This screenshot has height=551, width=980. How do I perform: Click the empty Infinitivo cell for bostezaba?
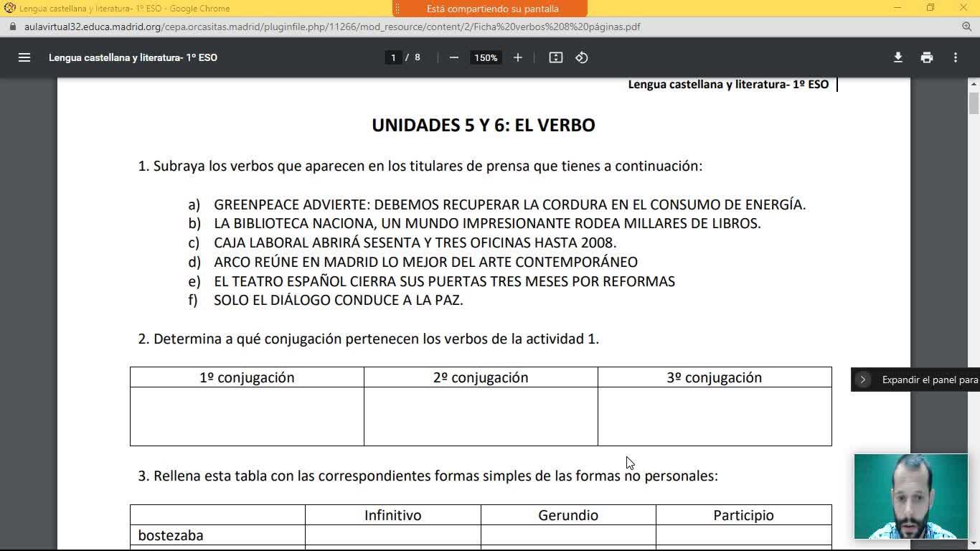[x=392, y=535]
